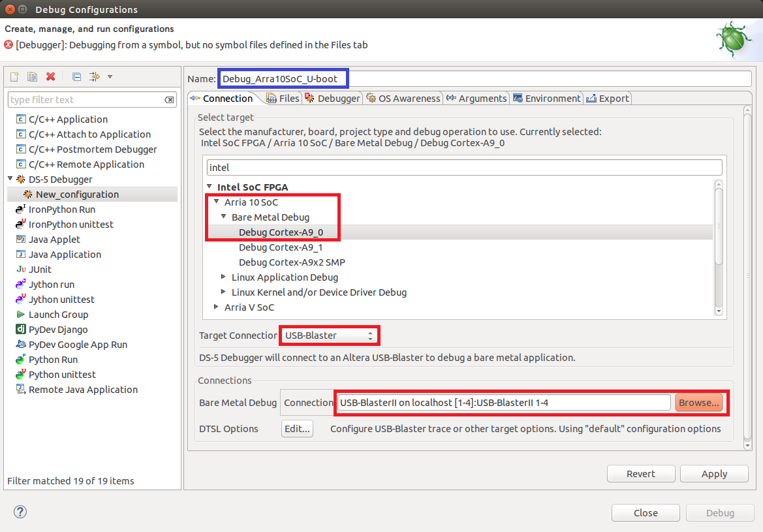Expand the Arria V SoC node
The image size is (763, 532).
pyautogui.click(x=217, y=307)
